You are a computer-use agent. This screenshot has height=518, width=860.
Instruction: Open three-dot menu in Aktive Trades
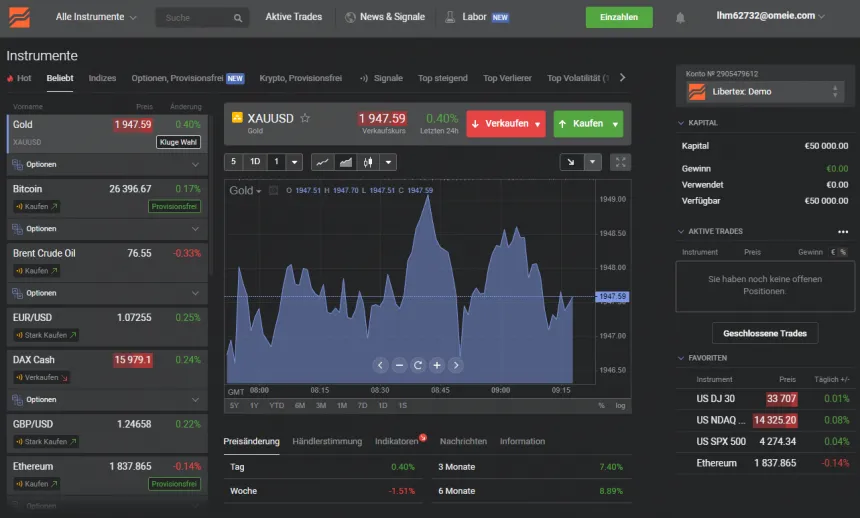pyautogui.click(x=843, y=231)
